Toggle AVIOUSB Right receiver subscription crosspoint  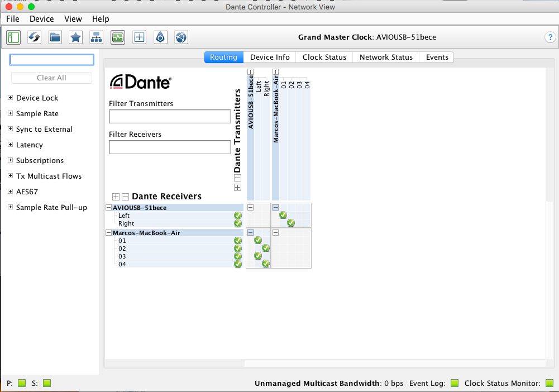[290, 223]
